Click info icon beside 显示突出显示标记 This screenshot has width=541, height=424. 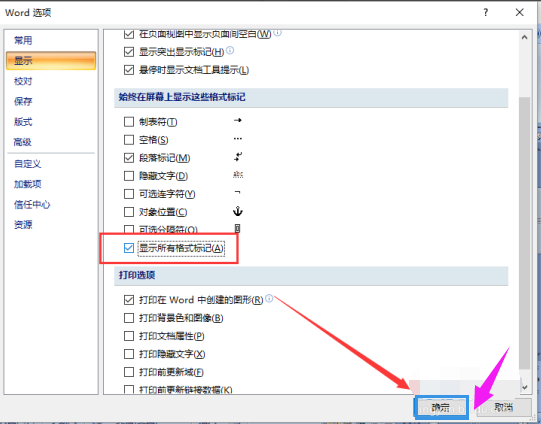(230, 51)
